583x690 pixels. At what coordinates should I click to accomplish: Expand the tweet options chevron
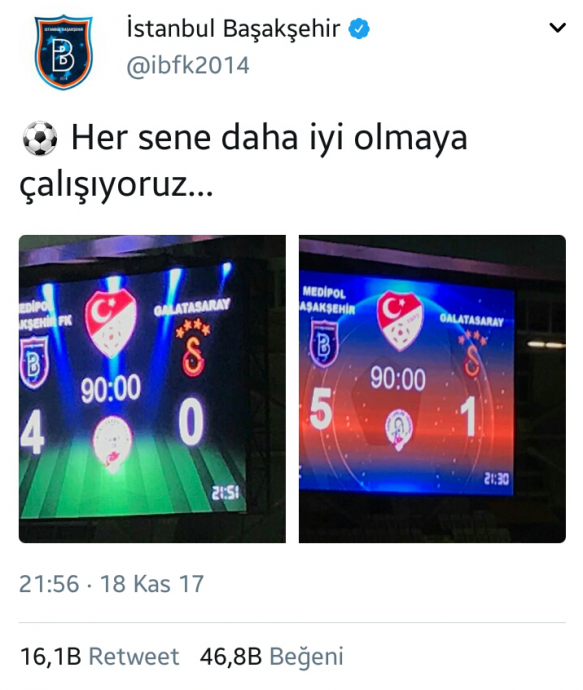click(557, 28)
